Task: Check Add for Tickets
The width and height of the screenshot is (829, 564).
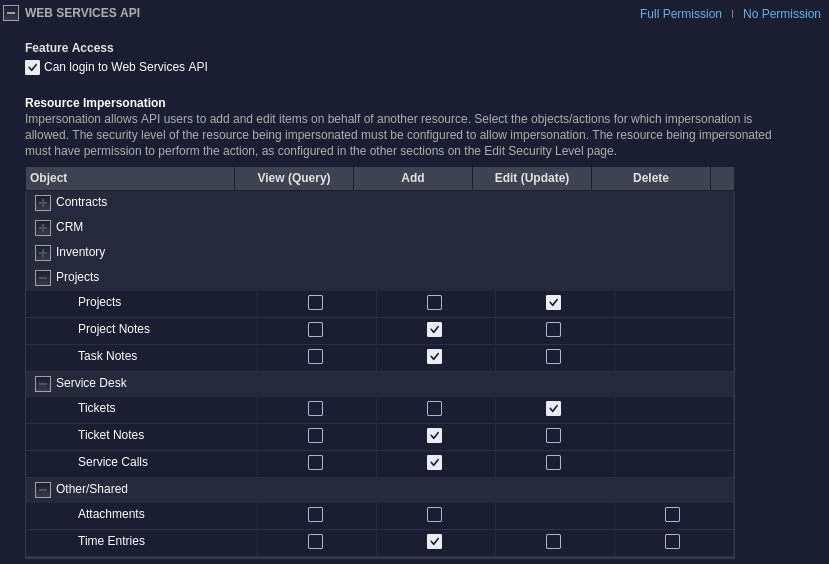Action: point(434,409)
